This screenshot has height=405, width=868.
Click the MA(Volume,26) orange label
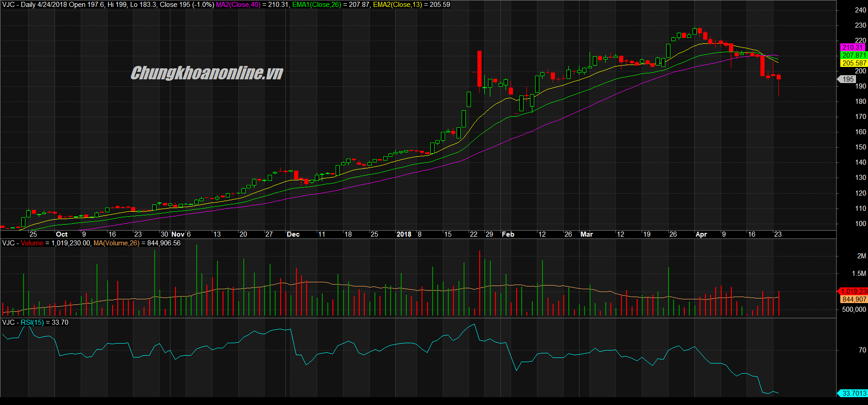point(116,243)
